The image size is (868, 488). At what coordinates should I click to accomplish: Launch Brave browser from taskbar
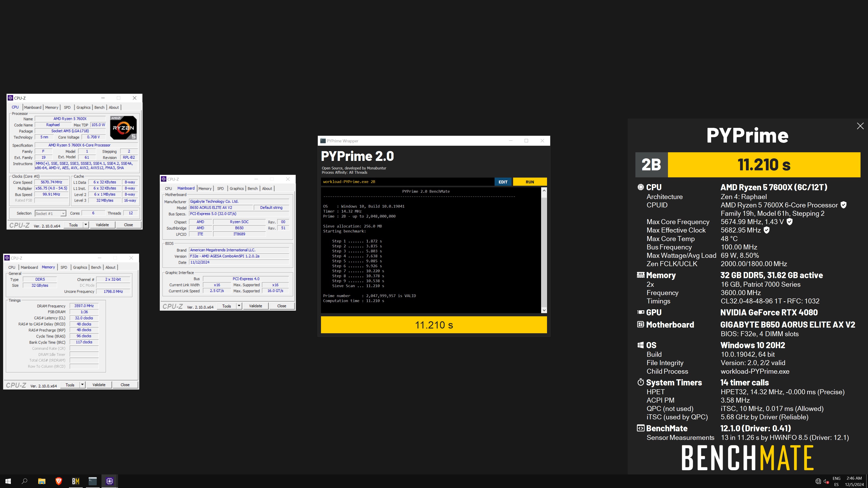pyautogui.click(x=59, y=481)
